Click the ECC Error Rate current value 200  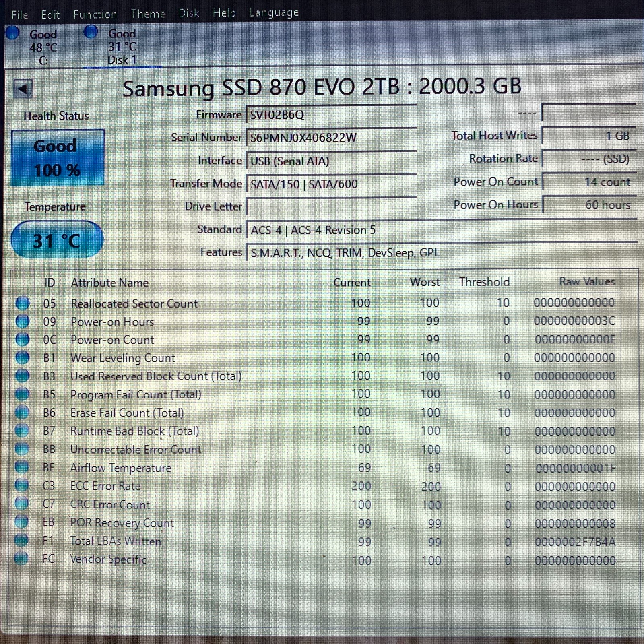pyautogui.click(x=361, y=486)
